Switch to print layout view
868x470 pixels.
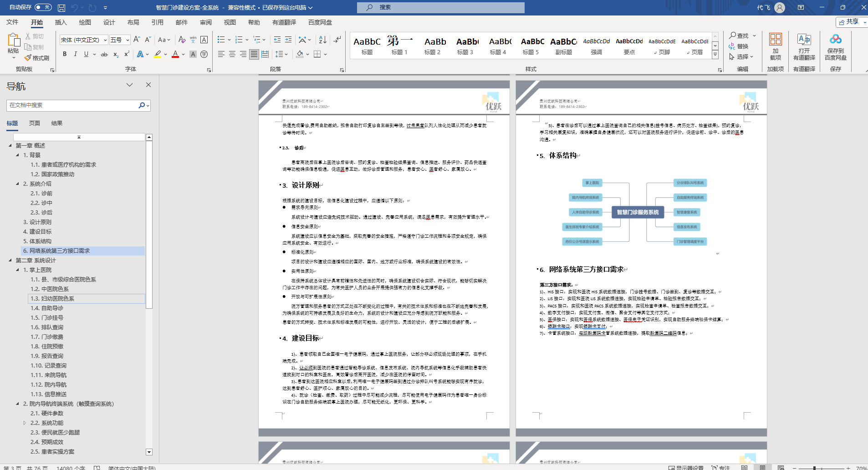(x=762, y=467)
